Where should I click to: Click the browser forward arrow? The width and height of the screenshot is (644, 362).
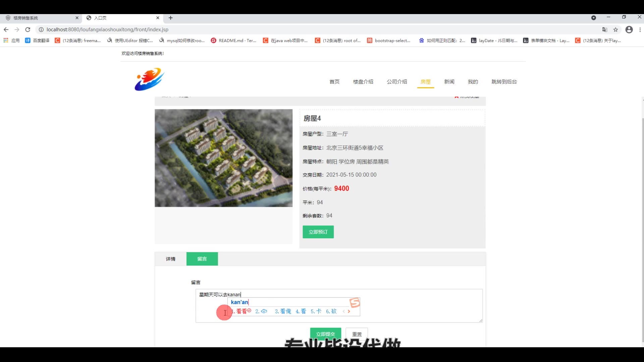point(17,29)
